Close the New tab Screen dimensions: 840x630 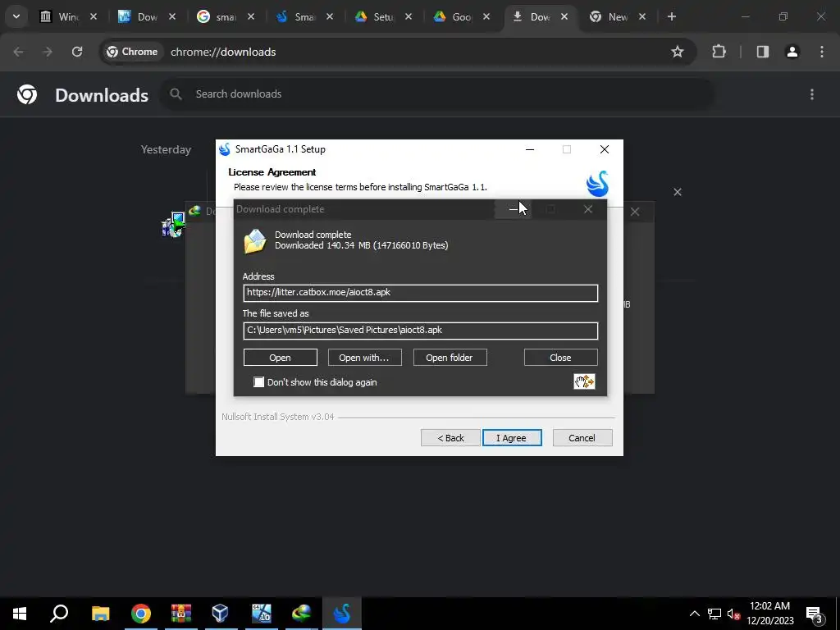click(642, 16)
